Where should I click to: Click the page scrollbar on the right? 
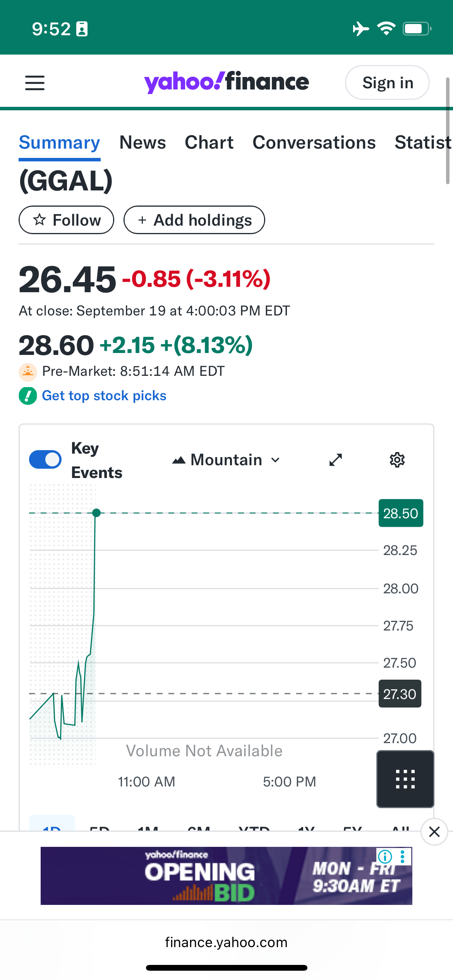click(448, 132)
